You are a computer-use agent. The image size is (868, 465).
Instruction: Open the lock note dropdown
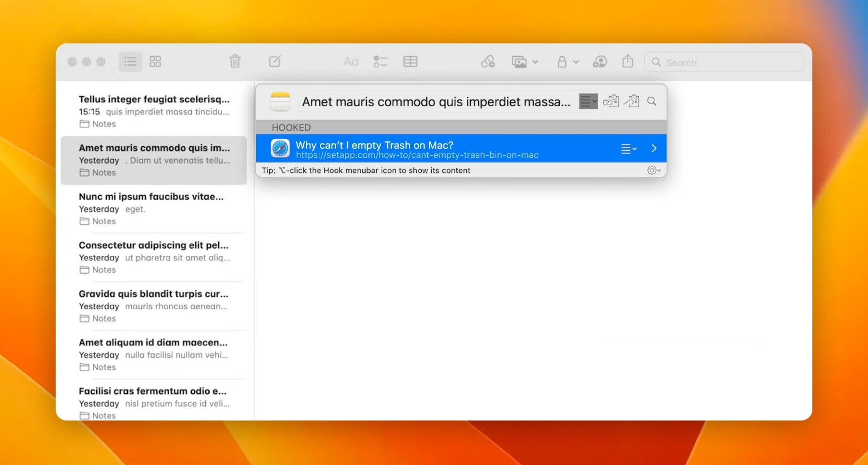point(568,62)
